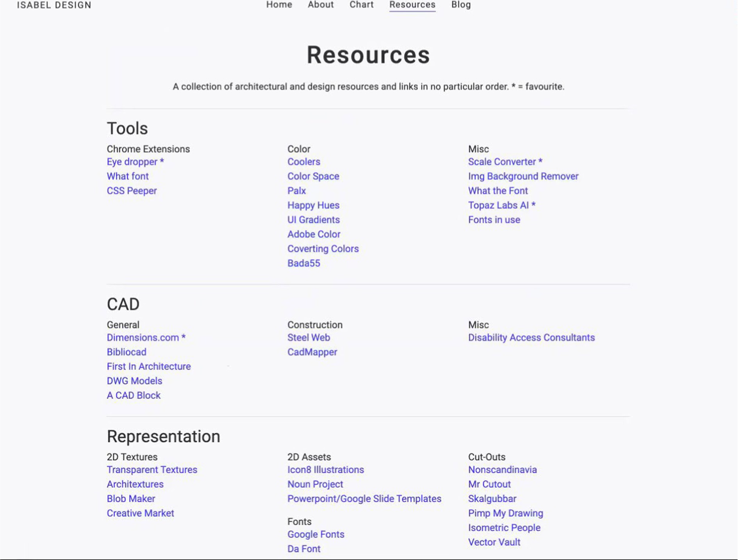The height and width of the screenshot is (560, 738).
Task: Click the 2D Assets subheading
Action: [x=308, y=457]
